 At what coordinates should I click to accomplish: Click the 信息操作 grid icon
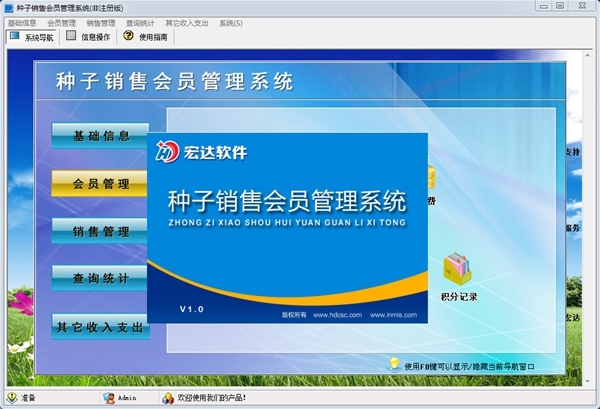pyautogui.click(x=71, y=35)
